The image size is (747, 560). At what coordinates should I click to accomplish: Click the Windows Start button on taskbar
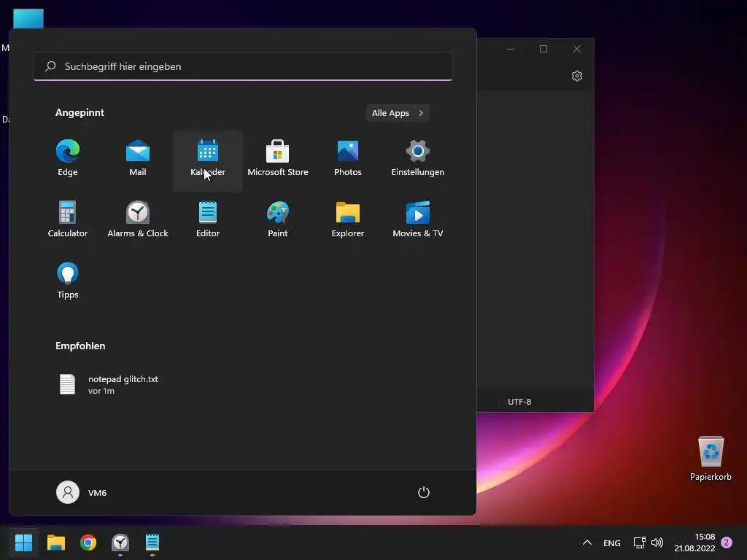tap(23, 542)
